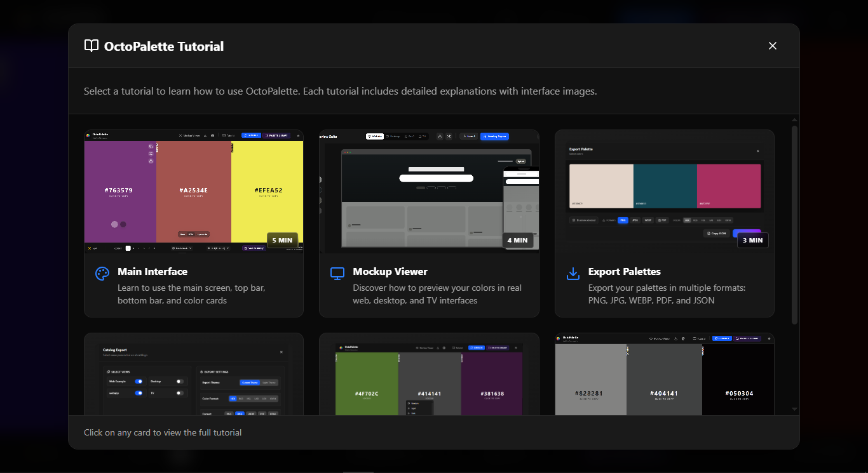This screenshot has height=473, width=868.
Task: Open the Main Interface tutorial title
Action: (153, 271)
